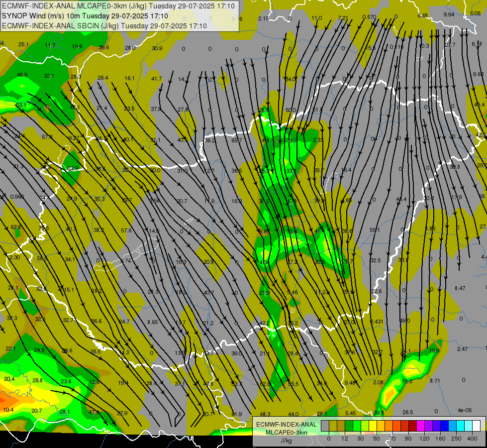Click the dark red legend swatch
Image resolution: width=487 pixels, height=448 pixels.
click(412, 426)
